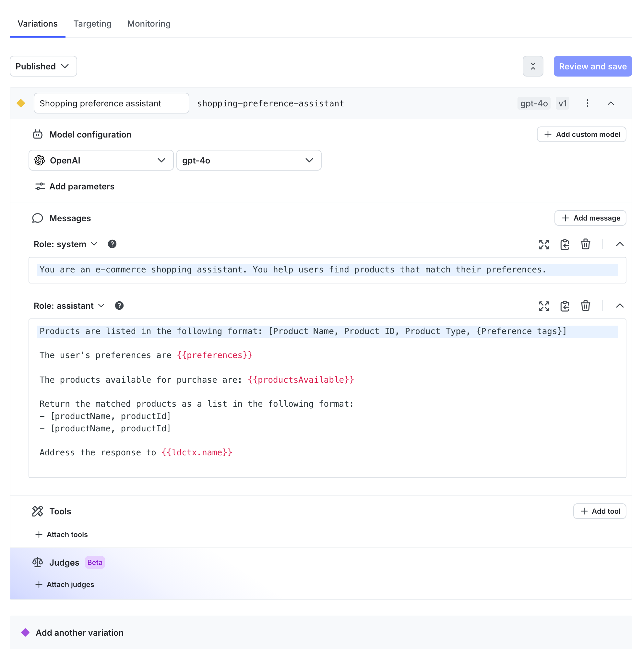Switch to the Monitoring tab

[149, 23]
